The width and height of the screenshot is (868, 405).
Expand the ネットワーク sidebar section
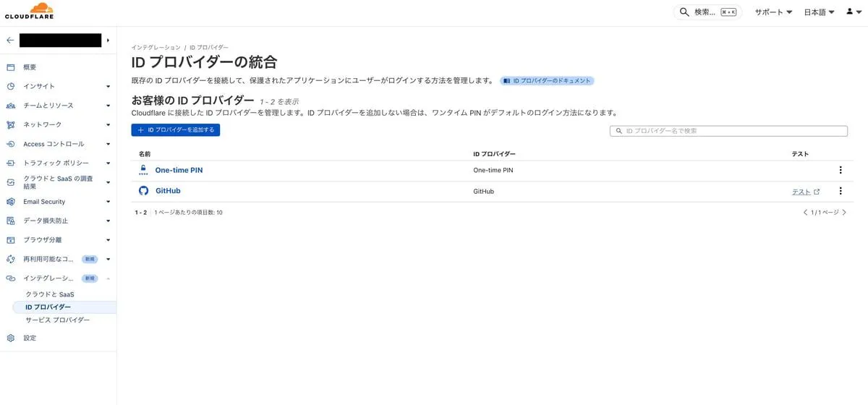[58, 124]
